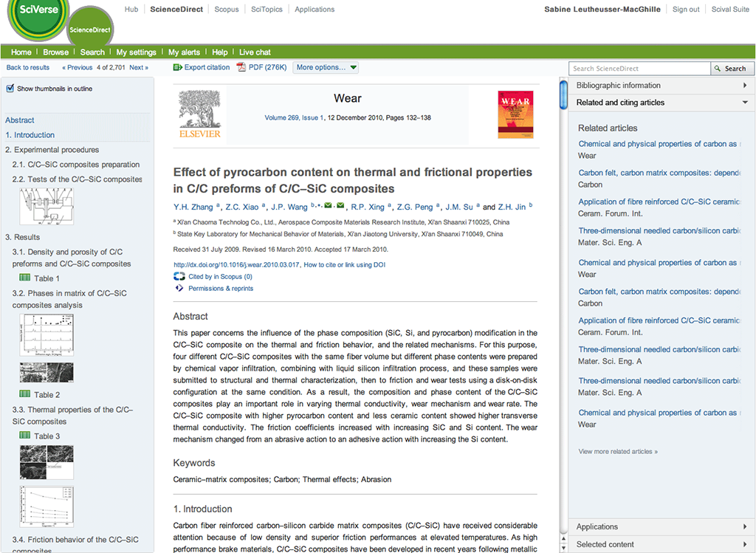Click the Scopus icon beside Cited by

click(179, 276)
